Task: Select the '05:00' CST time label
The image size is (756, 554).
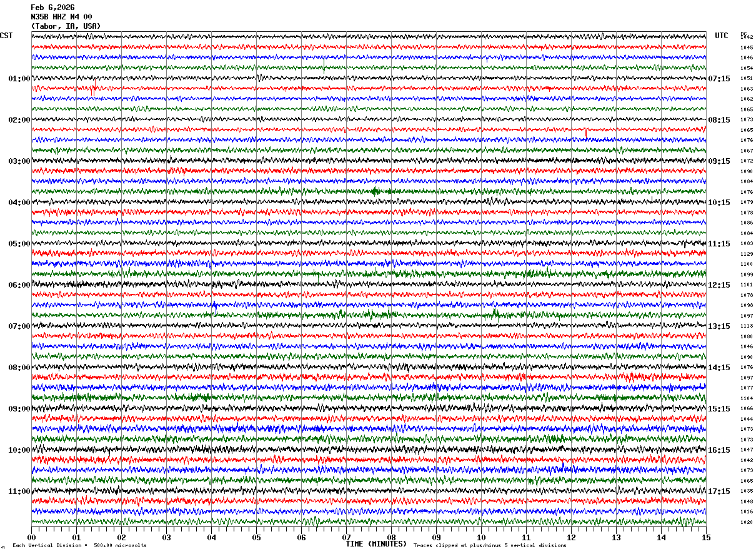Action: click(x=19, y=244)
